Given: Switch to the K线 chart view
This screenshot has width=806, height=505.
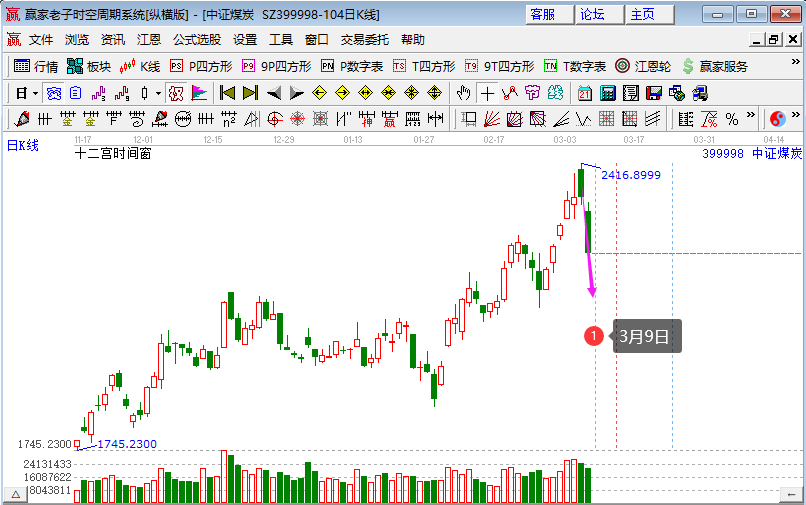Looking at the screenshot, I should [x=140, y=66].
